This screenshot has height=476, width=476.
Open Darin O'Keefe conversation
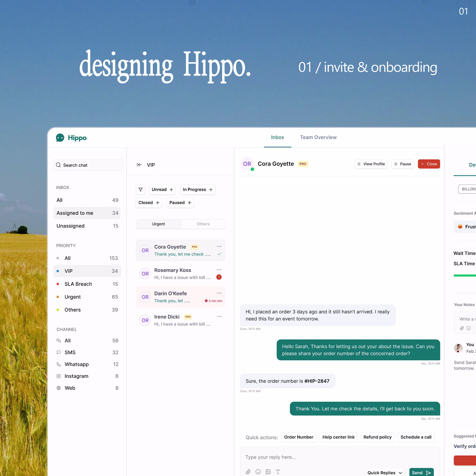click(x=180, y=297)
